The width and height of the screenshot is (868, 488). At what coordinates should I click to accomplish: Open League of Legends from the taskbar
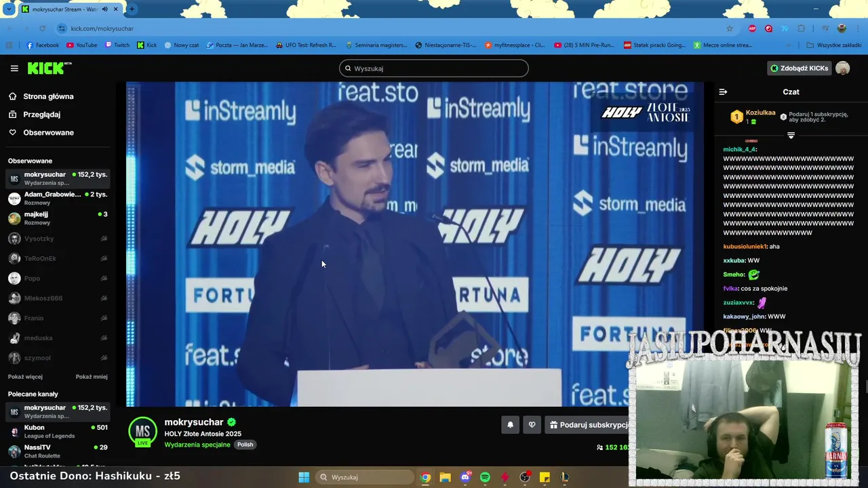[x=564, y=477]
